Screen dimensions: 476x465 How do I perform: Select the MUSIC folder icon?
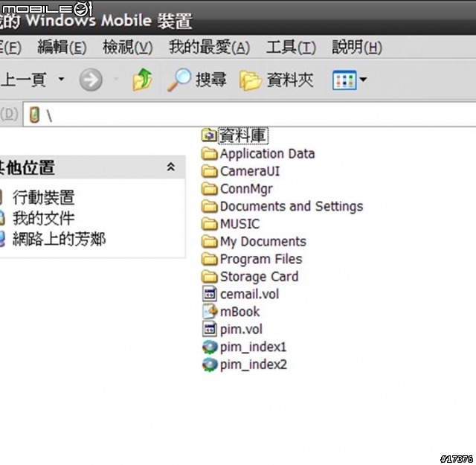pyautogui.click(x=210, y=224)
